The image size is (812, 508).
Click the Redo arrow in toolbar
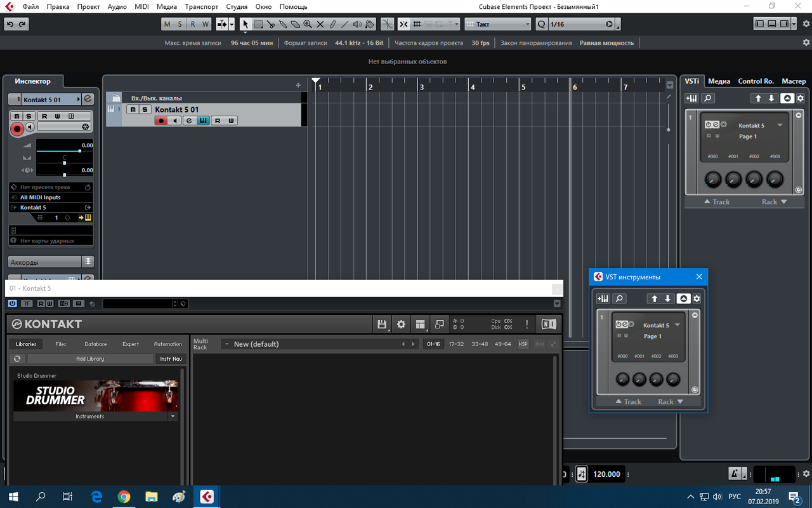click(x=22, y=24)
